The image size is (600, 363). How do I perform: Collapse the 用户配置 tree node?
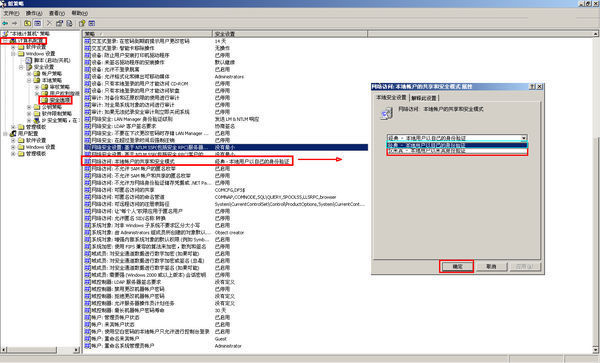(x=5, y=133)
